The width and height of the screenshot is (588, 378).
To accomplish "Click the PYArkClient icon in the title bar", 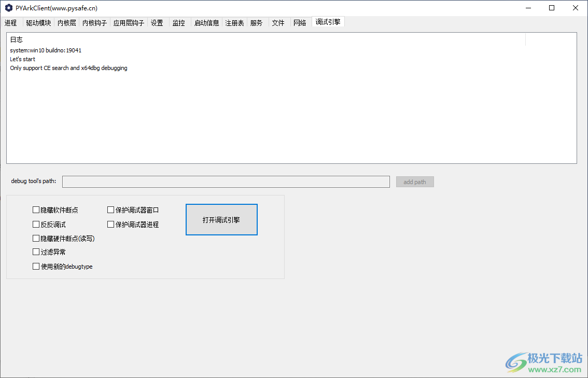I will [8, 8].
